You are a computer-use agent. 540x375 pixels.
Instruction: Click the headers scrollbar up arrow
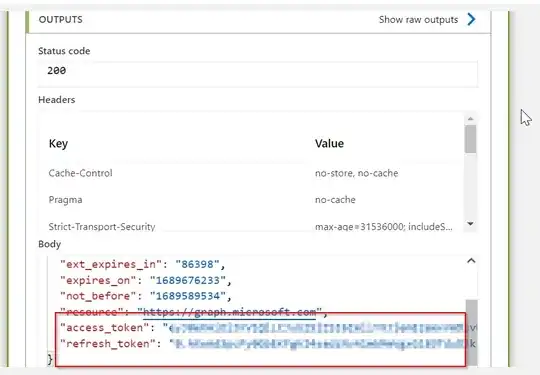471,119
